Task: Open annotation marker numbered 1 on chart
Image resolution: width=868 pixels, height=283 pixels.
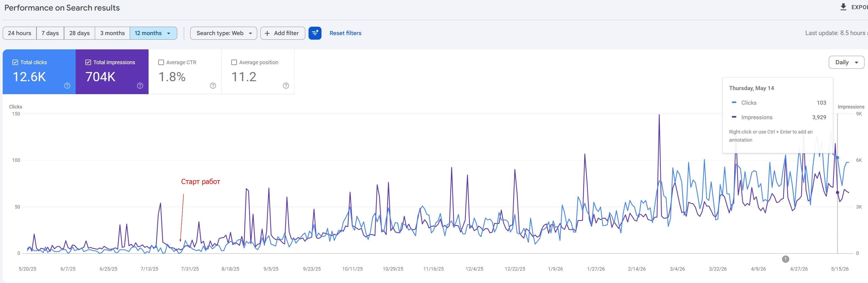Action: [x=785, y=259]
